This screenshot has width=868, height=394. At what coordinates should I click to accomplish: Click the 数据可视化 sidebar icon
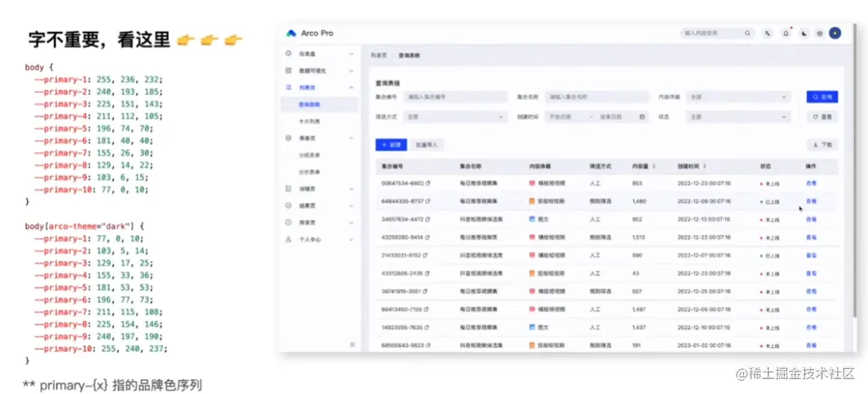coord(288,71)
